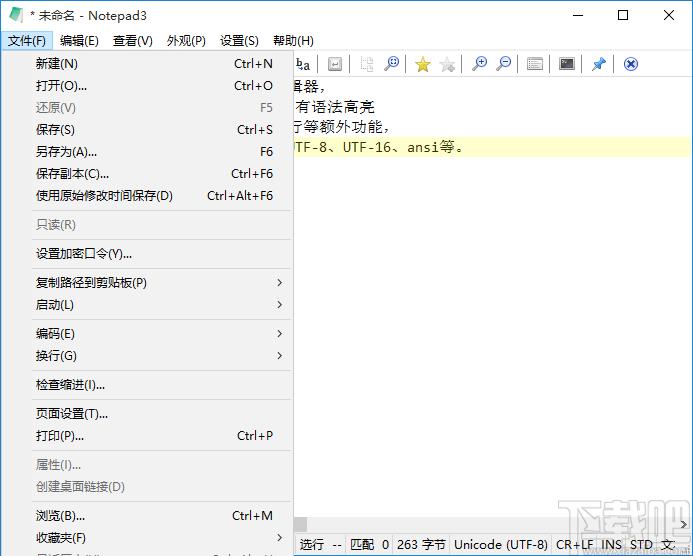The image size is (693, 556).
Task: Select the disabled 还原(V) menu entry
Action: click(147, 107)
